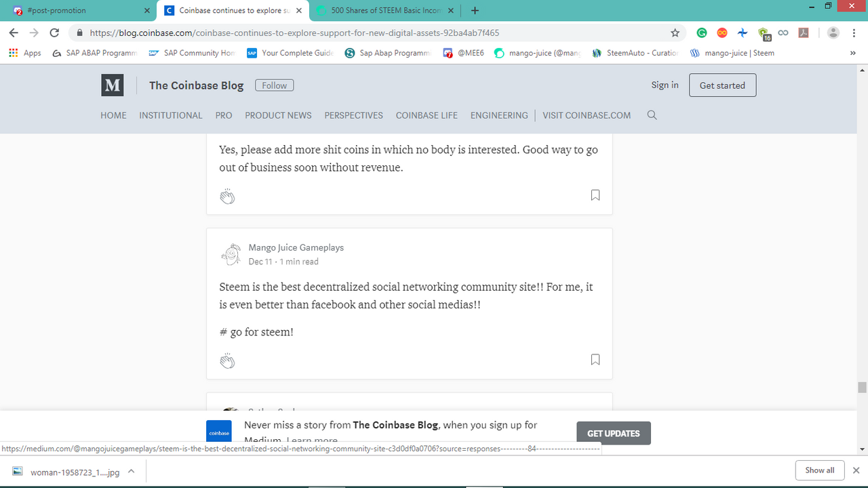Image resolution: width=868 pixels, height=488 pixels.
Task: Open the Grammarly extension icon
Action: [702, 33]
